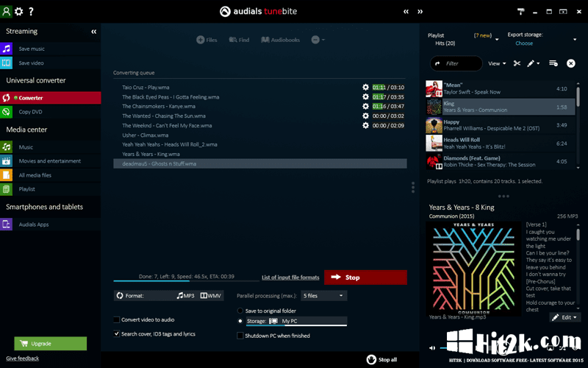
Task: Select Storage My PC radio button
Action: tap(240, 321)
